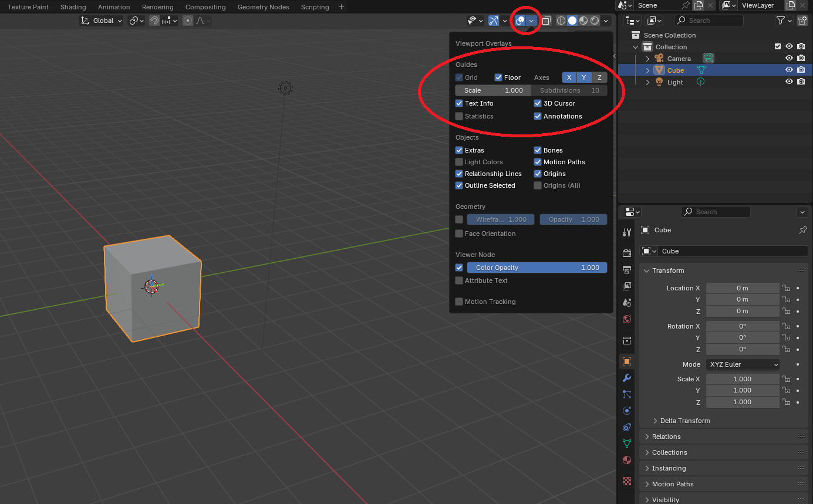813x504 pixels.
Task: Switch to Solid viewport shading
Action: click(x=572, y=21)
